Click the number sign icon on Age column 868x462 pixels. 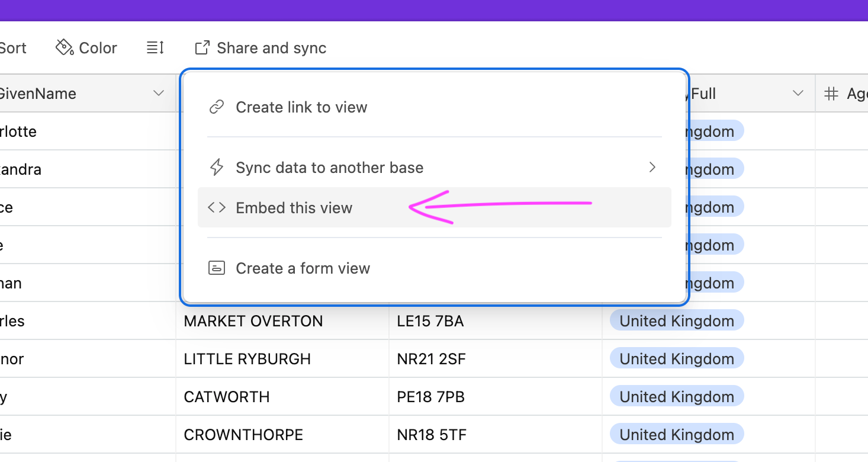(x=832, y=94)
